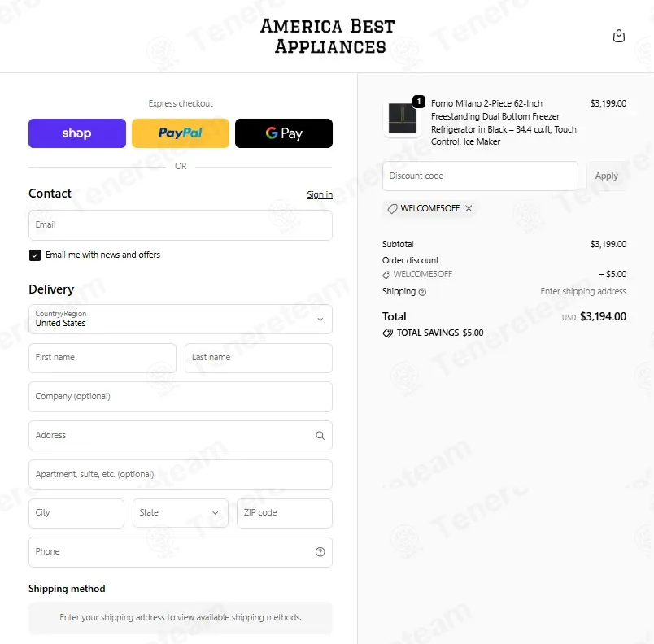The width and height of the screenshot is (654, 644).
Task: Open the shopping bag cart icon
Action: click(618, 37)
